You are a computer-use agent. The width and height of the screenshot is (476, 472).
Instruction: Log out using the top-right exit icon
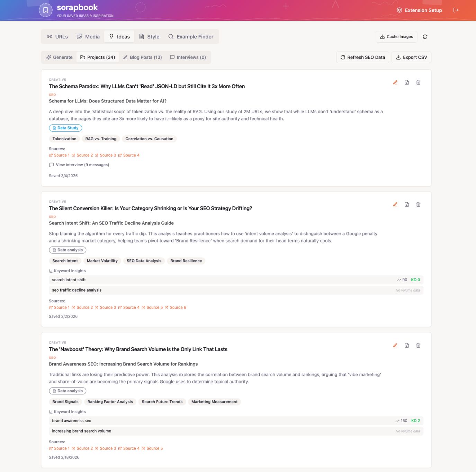[456, 10]
